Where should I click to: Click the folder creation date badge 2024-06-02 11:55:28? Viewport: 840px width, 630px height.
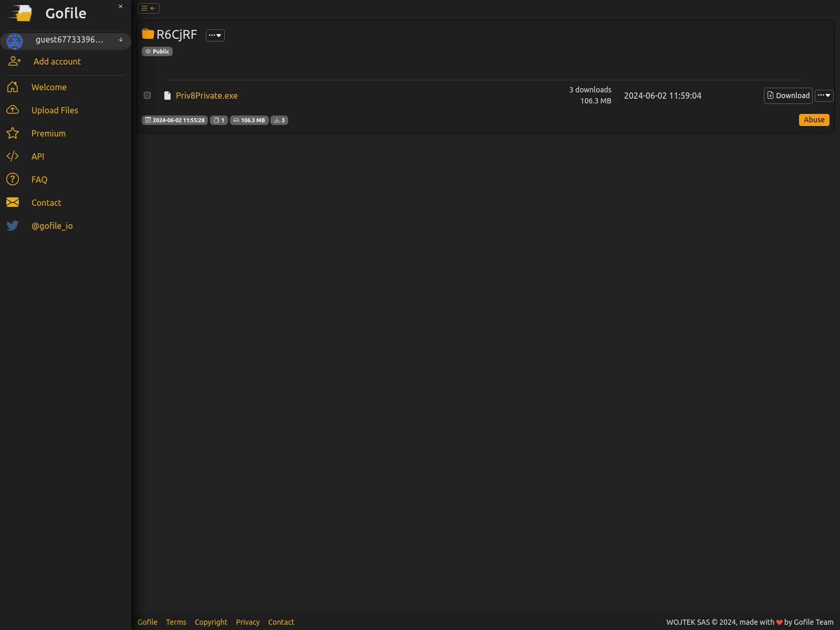pyautogui.click(x=175, y=120)
